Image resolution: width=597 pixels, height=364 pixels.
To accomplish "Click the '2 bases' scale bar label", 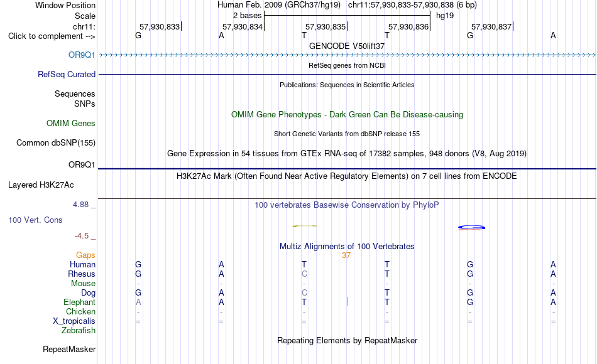I will tap(247, 16).
